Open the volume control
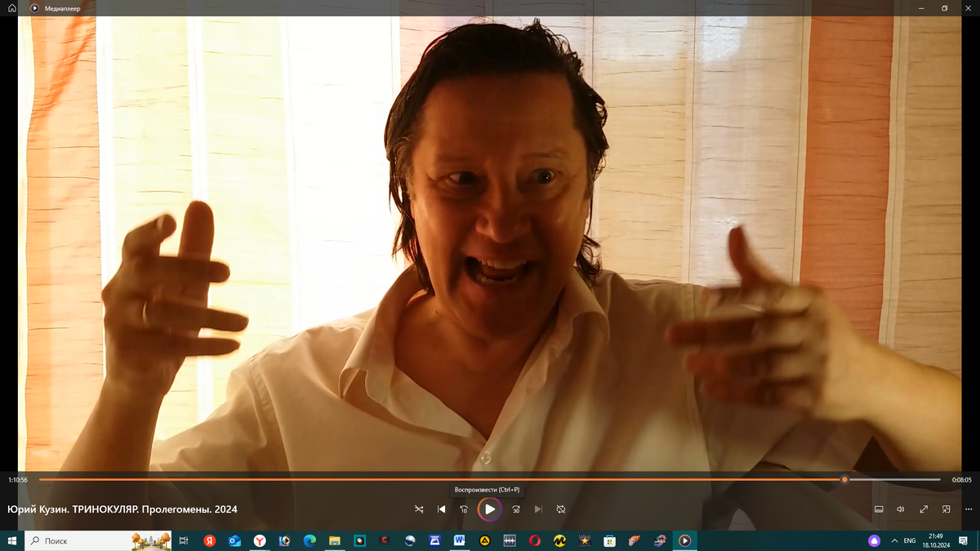980x551 pixels. tap(901, 509)
